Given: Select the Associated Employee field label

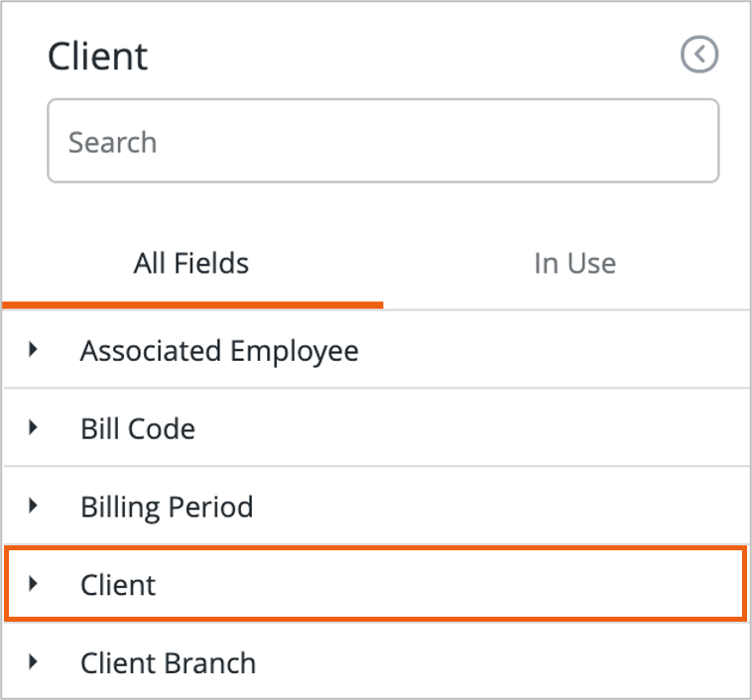Looking at the screenshot, I should (219, 350).
